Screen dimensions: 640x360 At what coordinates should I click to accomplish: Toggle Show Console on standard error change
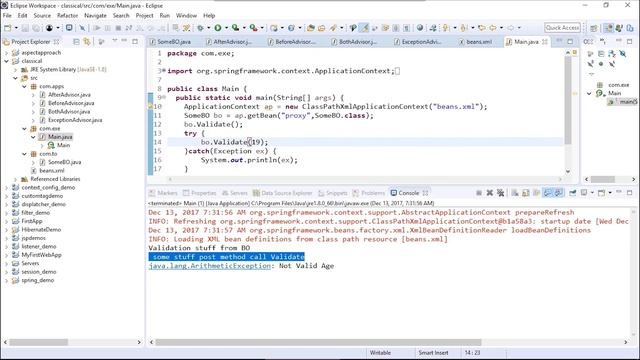[558, 193]
